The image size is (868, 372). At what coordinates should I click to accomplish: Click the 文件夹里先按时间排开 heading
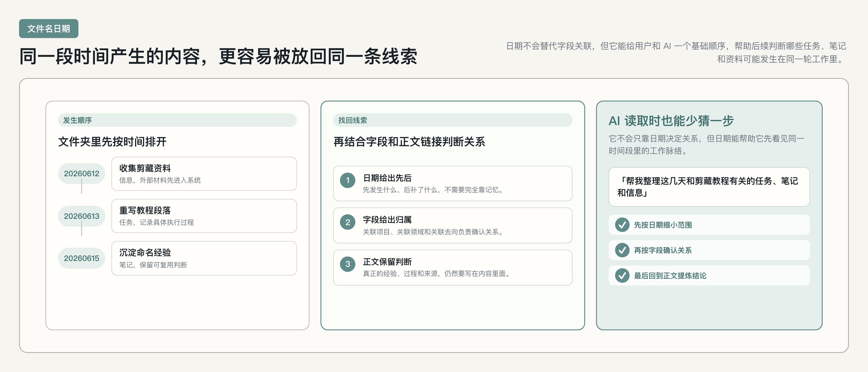point(112,142)
